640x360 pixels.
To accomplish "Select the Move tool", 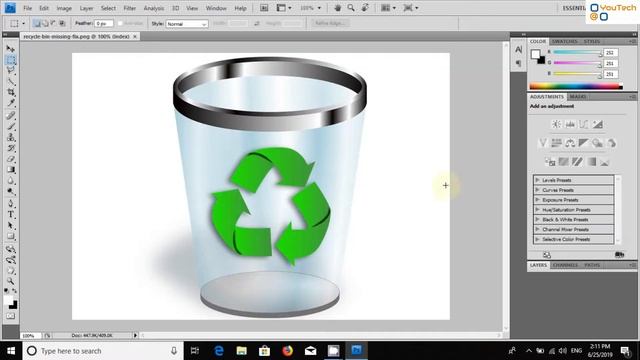I will coord(11,49).
